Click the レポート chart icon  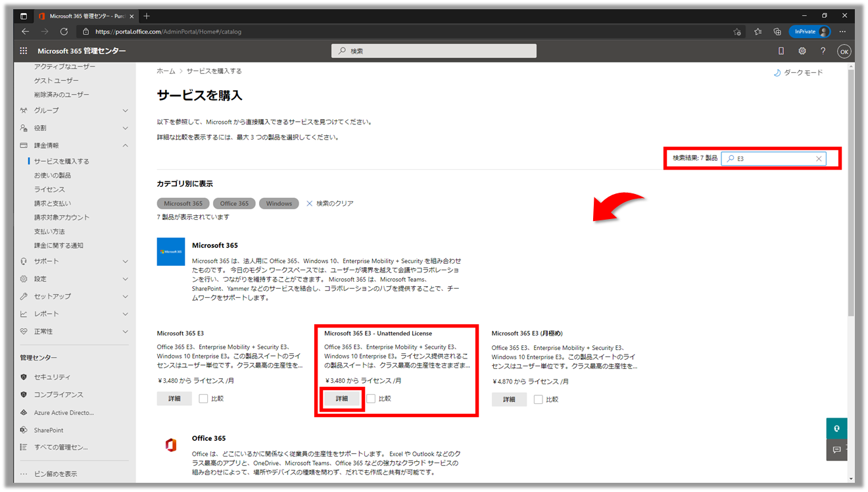pos(24,314)
